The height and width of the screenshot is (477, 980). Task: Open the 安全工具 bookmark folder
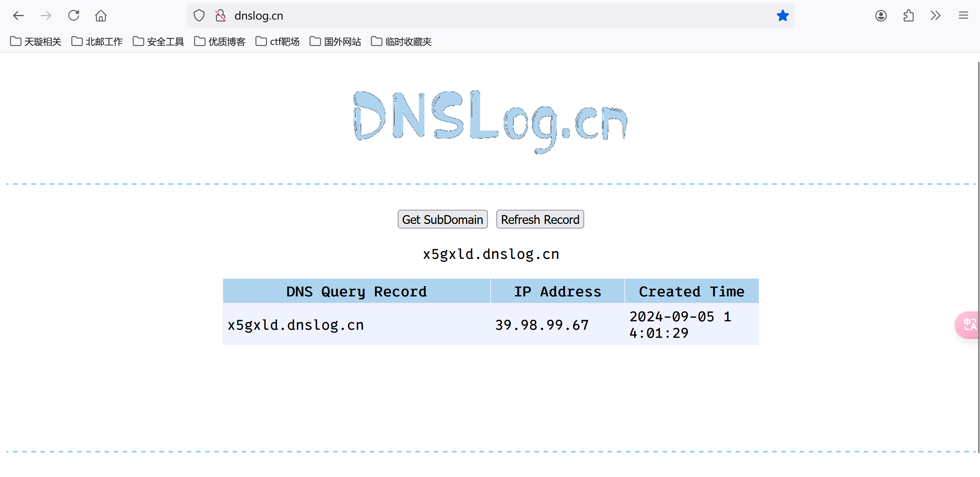[x=158, y=41]
